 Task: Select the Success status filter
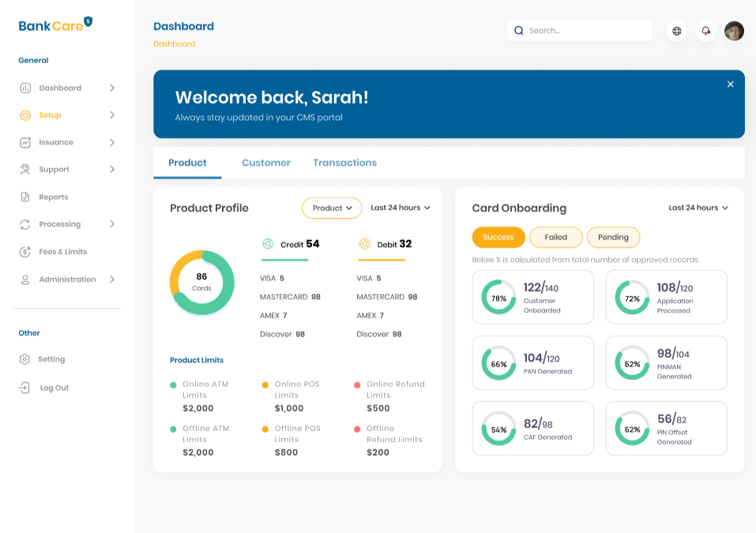coord(498,237)
